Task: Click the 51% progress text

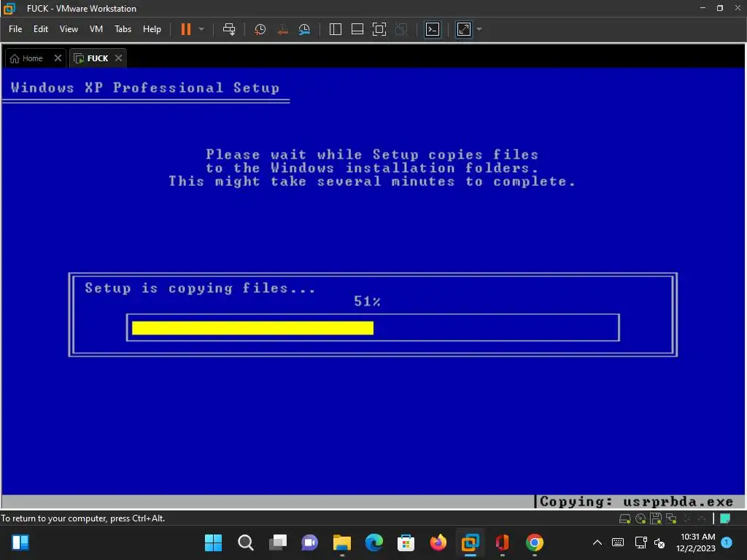Action: pyautogui.click(x=367, y=301)
